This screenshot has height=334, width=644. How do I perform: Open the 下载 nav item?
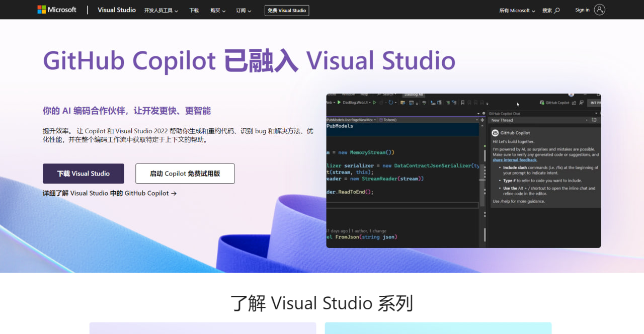194,10
